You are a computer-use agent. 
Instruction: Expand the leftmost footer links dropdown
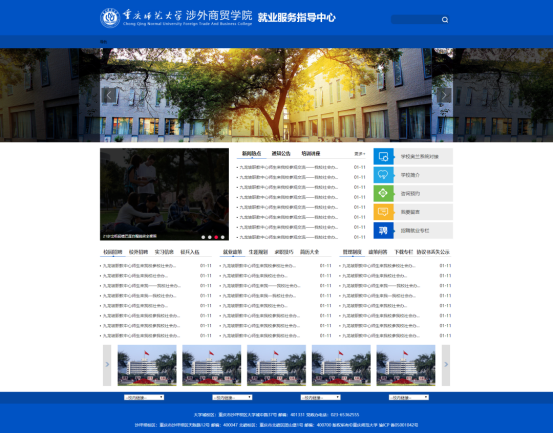pos(144,397)
